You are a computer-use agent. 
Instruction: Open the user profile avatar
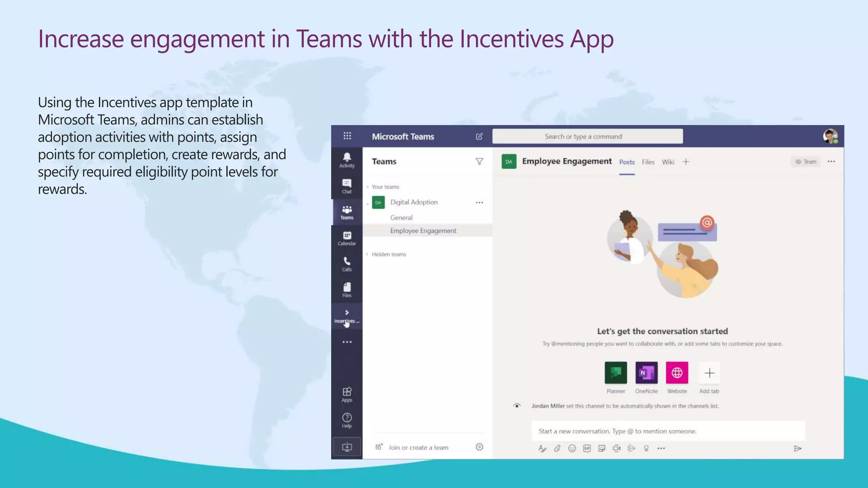click(830, 136)
